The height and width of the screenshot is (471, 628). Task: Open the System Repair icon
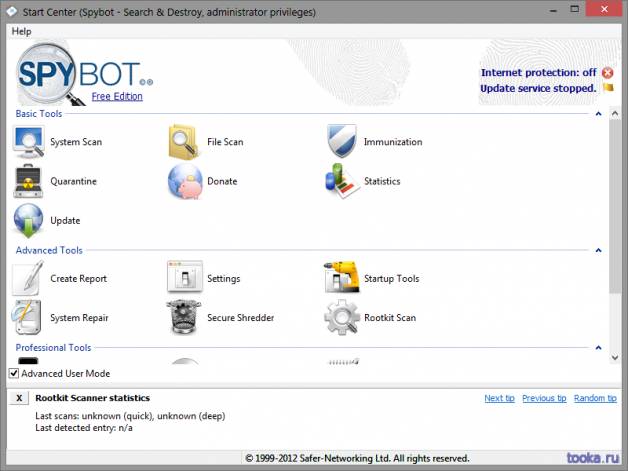coord(26,317)
